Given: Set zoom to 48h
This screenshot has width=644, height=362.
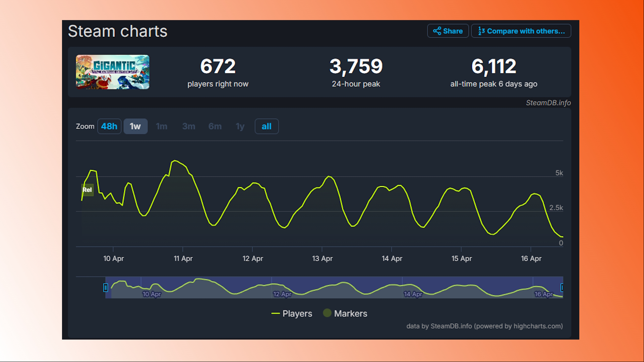Looking at the screenshot, I should click(109, 126).
